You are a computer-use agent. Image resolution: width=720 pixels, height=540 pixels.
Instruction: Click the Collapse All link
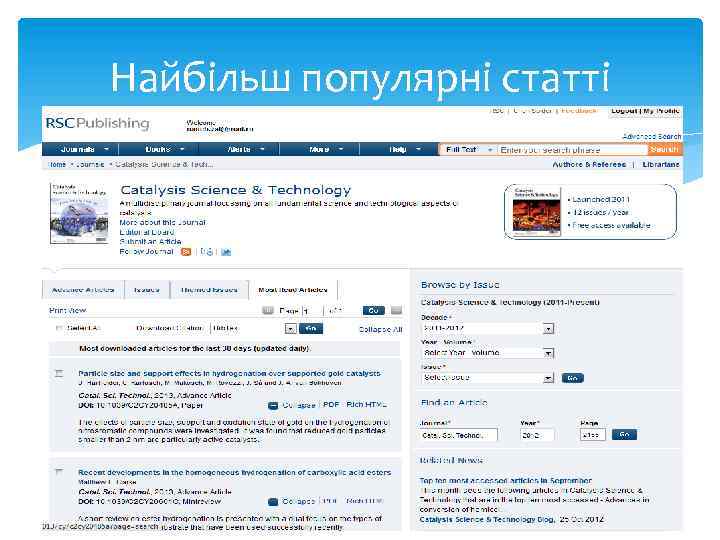click(381, 329)
